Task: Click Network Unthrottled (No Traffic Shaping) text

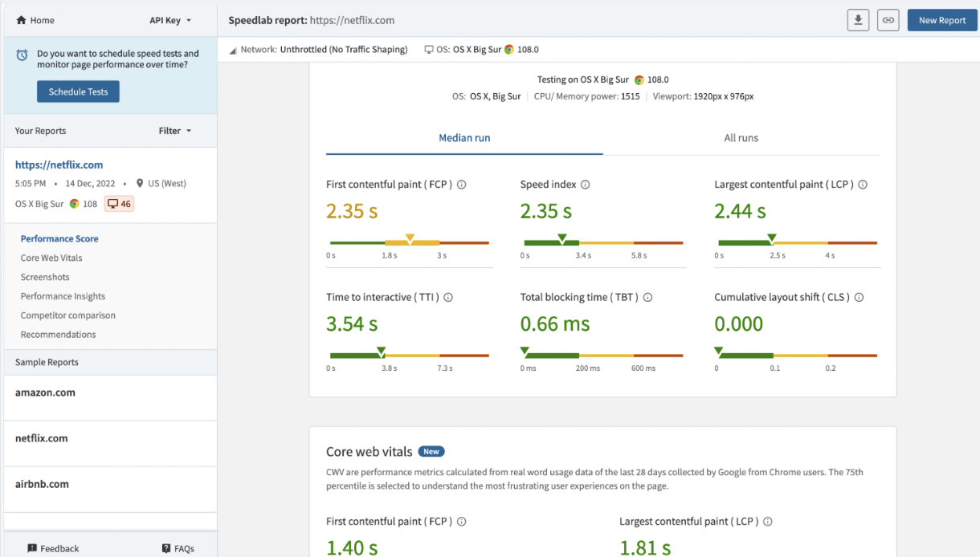Action: (x=324, y=50)
